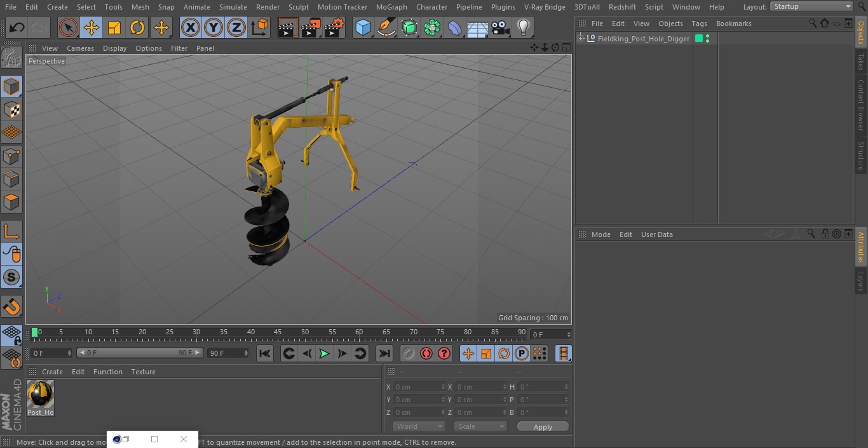Open the spline Pen tool

click(x=386, y=27)
